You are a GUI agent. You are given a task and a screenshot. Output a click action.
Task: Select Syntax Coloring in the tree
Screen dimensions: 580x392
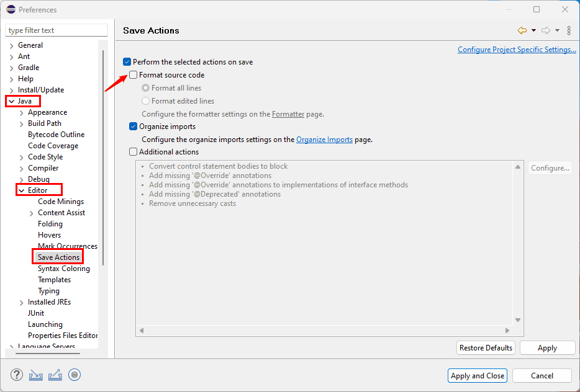(x=63, y=269)
